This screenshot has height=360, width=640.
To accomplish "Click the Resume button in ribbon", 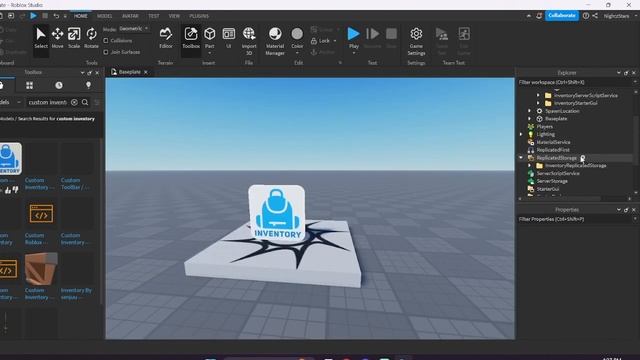I will point(372,38).
